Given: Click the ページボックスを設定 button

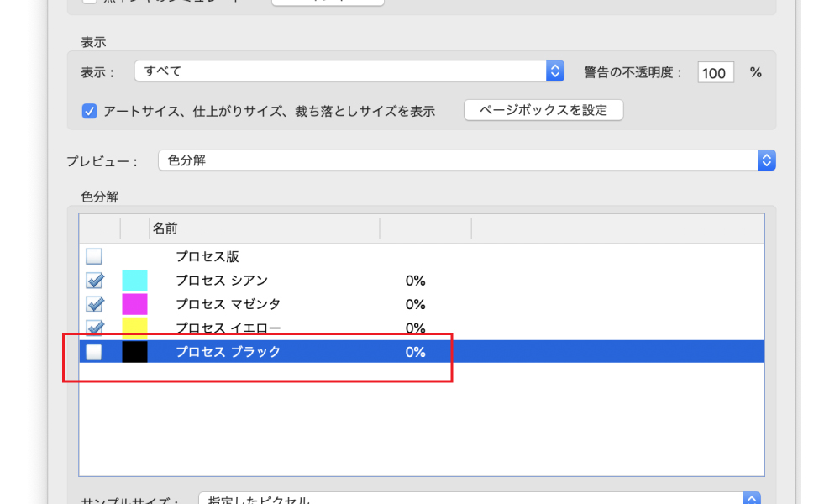Looking at the screenshot, I should coord(543,110).
